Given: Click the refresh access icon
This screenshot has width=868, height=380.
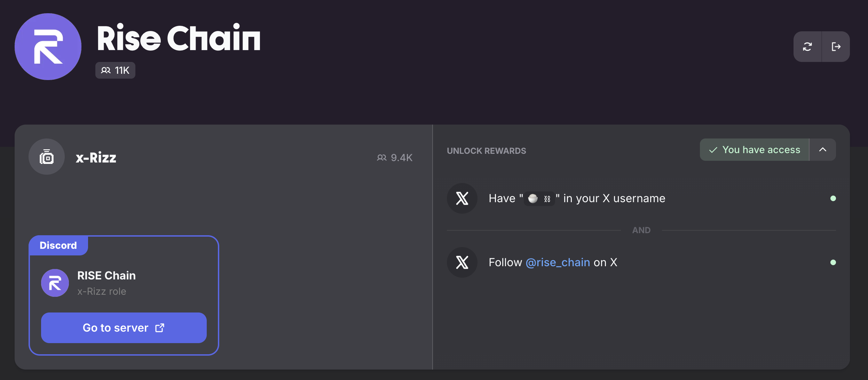Looking at the screenshot, I should [807, 47].
